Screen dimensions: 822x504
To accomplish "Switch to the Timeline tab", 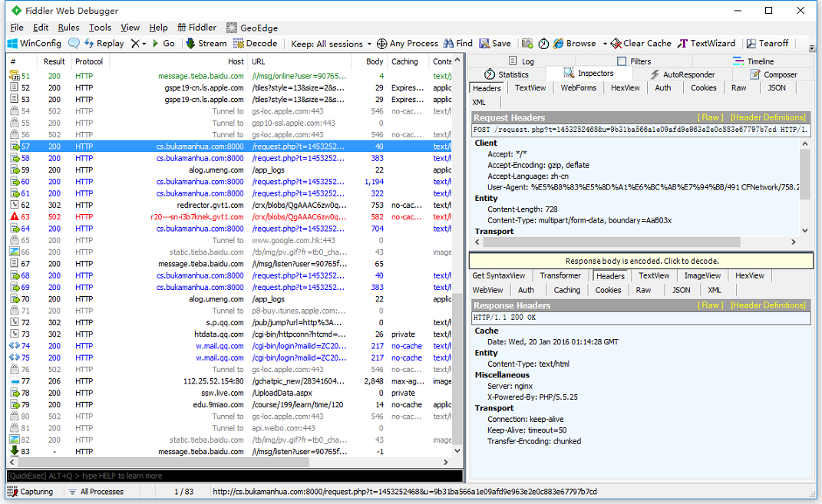I will coord(754,61).
